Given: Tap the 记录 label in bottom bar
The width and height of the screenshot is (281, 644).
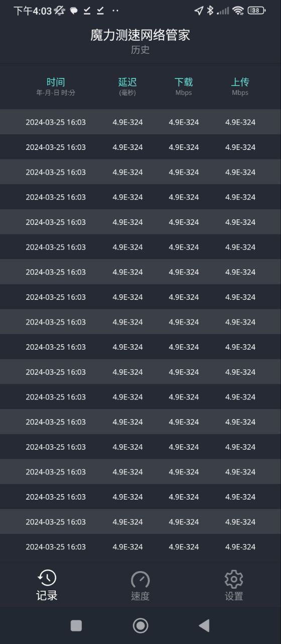Looking at the screenshot, I should tap(47, 596).
